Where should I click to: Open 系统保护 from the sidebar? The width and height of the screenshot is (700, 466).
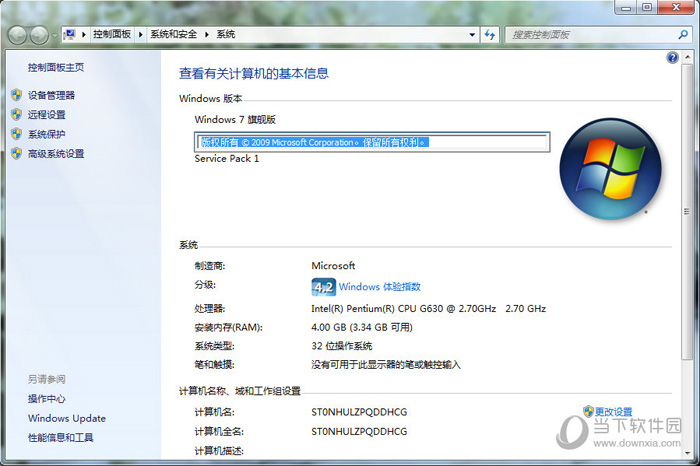(46, 134)
